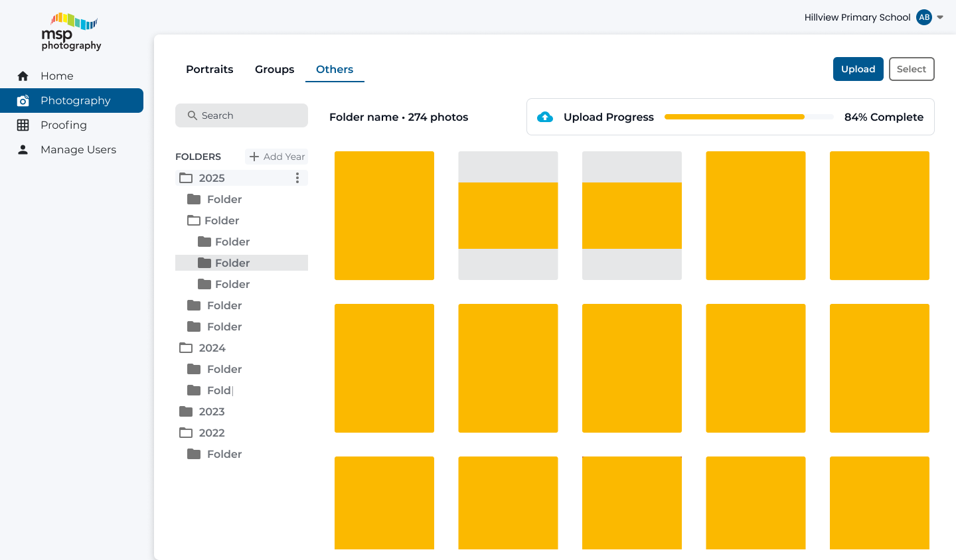Click Add Year to create folder
The height and width of the screenshot is (560, 956).
tap(277, 157)
